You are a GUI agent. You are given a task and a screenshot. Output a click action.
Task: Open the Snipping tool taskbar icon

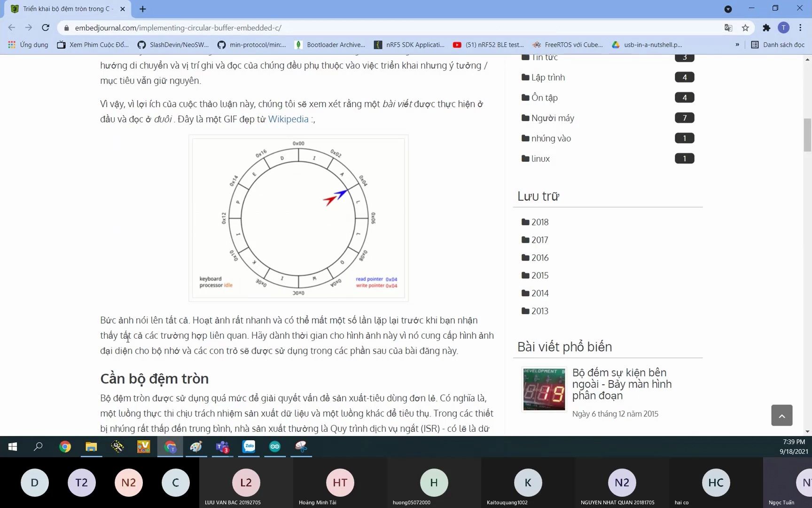click(301, 447)
